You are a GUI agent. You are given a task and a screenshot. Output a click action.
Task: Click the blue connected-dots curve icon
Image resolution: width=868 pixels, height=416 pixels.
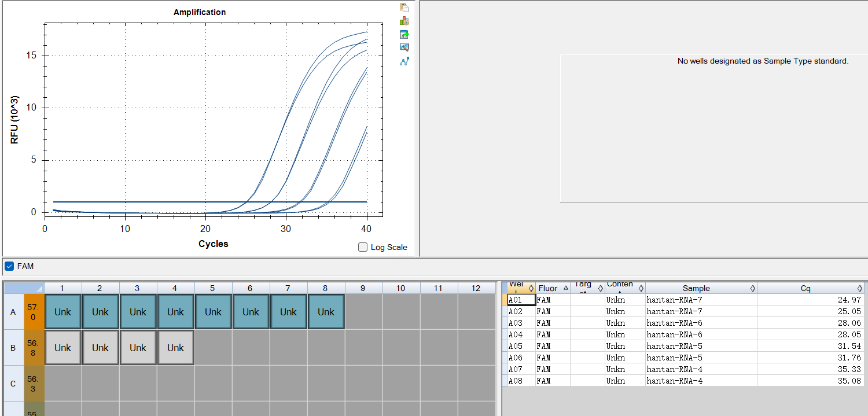[404, 61]
